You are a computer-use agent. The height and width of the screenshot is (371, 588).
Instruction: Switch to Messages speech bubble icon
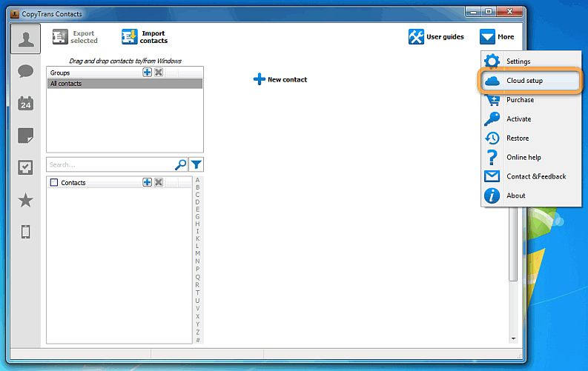pyautogui.click(x=25, y=71)
